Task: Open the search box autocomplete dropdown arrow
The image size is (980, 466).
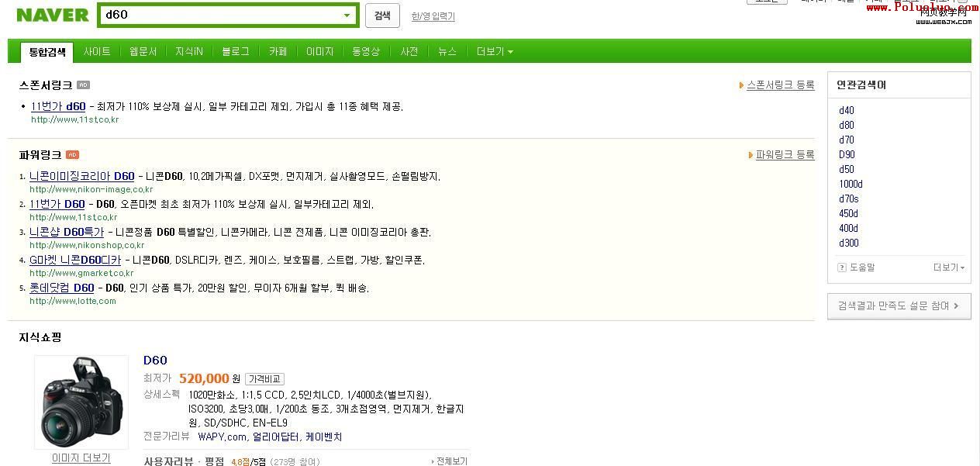Action: 347,16
